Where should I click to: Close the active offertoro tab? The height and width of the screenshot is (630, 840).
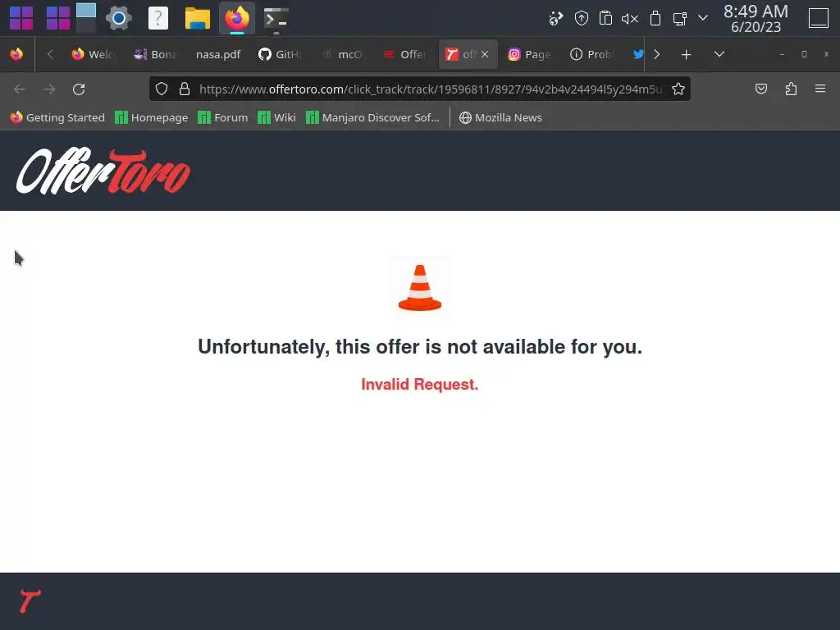pos(485,54)
